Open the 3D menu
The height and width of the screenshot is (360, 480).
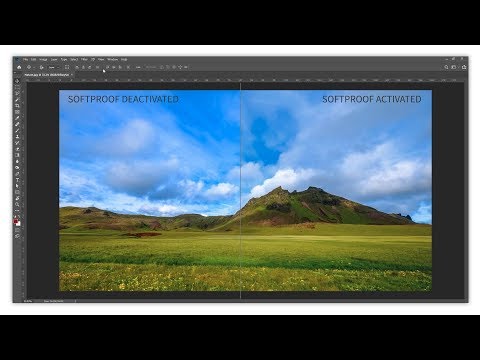(93, 59)
